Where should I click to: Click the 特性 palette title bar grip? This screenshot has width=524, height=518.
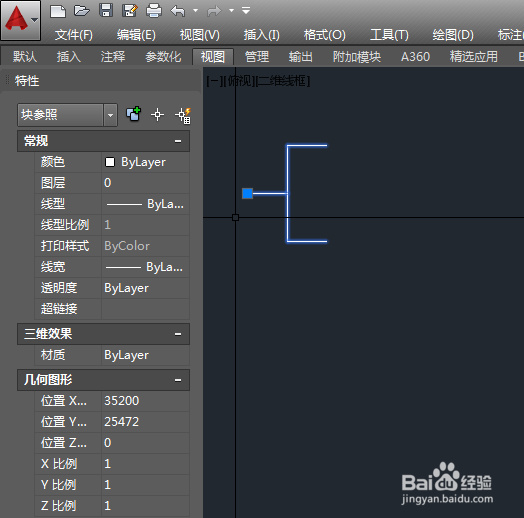[x=7, y=80]
